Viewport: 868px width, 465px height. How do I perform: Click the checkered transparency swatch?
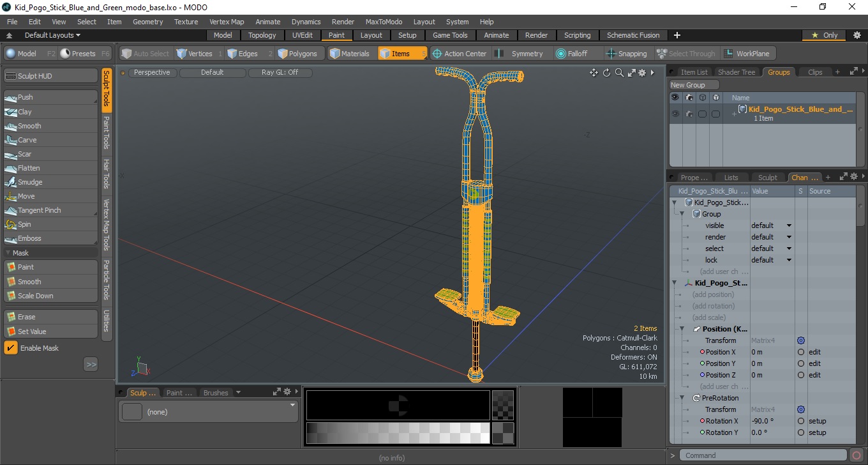coord(504,404)
